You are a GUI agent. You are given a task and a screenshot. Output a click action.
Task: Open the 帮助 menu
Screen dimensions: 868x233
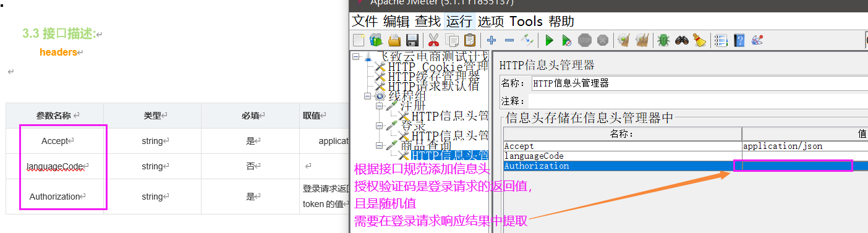561,21
